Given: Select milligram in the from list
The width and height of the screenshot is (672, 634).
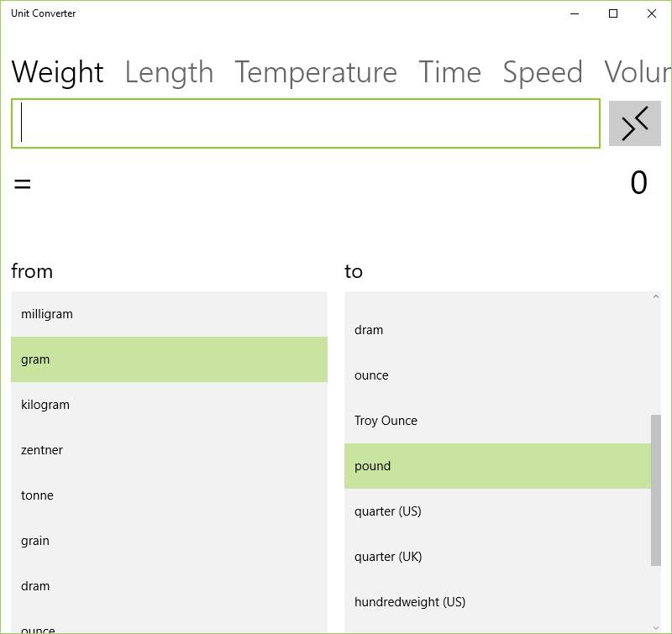Looking at the screenshot, I should tap(169, 314).
